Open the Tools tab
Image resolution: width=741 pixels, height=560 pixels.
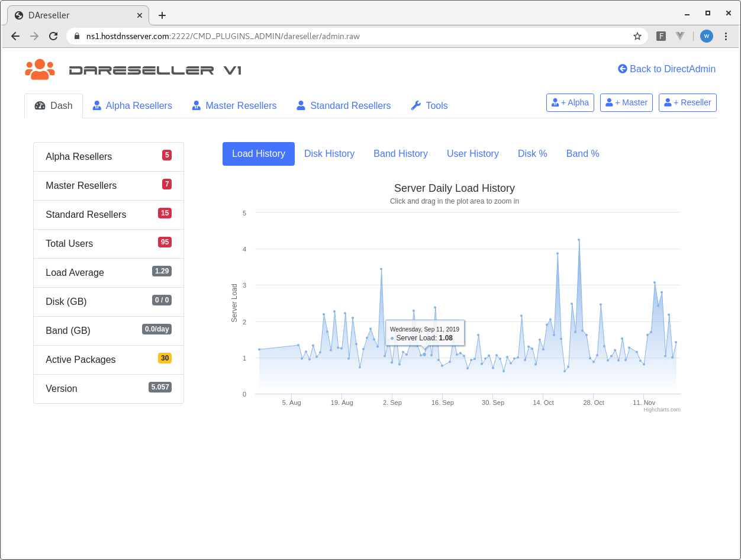pos(429,106)
